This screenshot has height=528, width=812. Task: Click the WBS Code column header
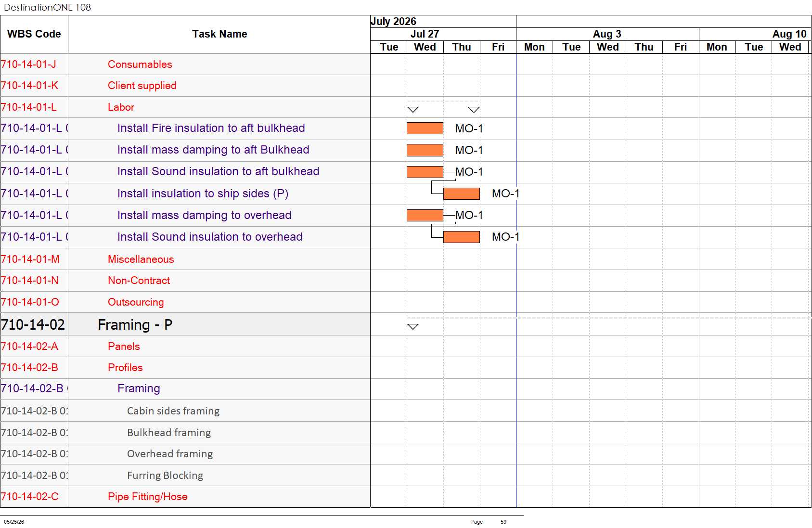[x=34, y=34]
